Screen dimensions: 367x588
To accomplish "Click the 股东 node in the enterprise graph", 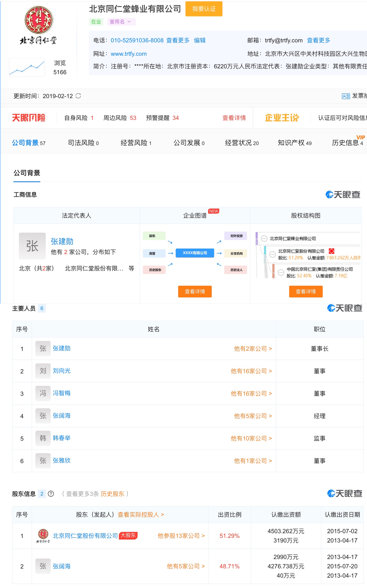I will pyautogui.click(x=154, y=236).
